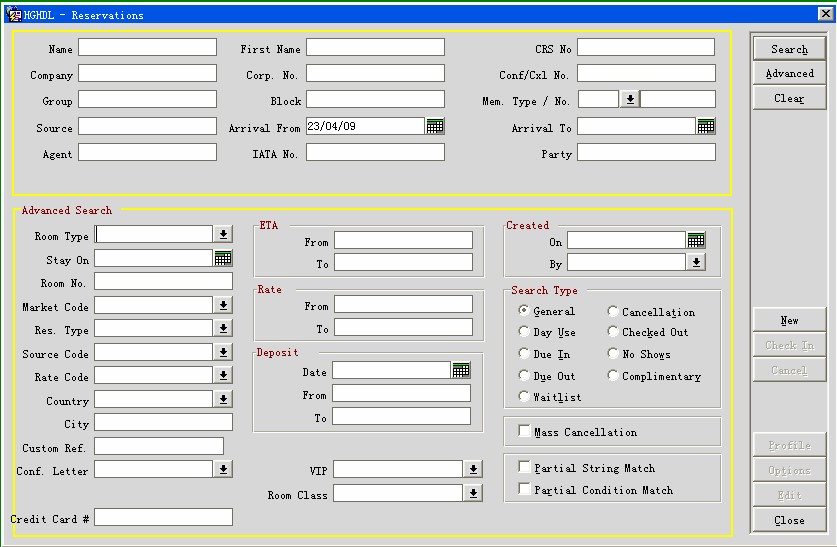Screen dimensions: 837x547
Task: Click the Custom Ref. field
Action: (159, 446)
